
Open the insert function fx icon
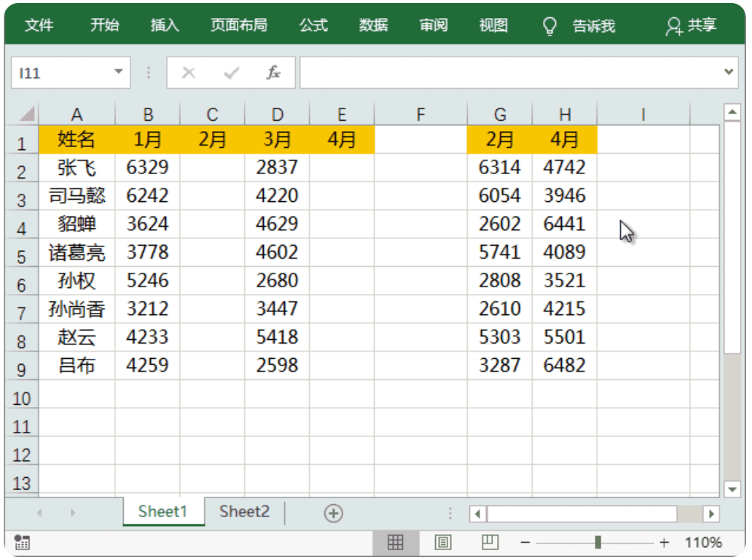click(273, 72)
